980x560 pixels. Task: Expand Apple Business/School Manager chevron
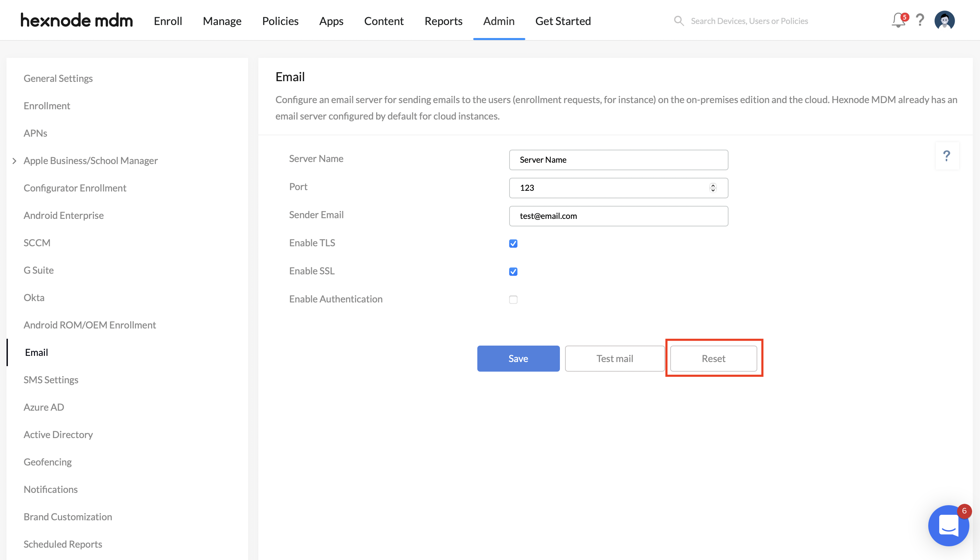14,161
